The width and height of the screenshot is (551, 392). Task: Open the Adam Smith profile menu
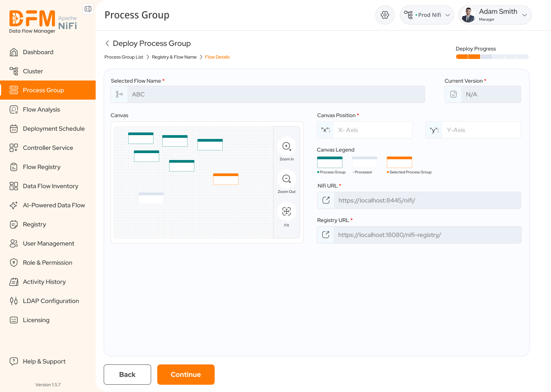coord(495,15)
